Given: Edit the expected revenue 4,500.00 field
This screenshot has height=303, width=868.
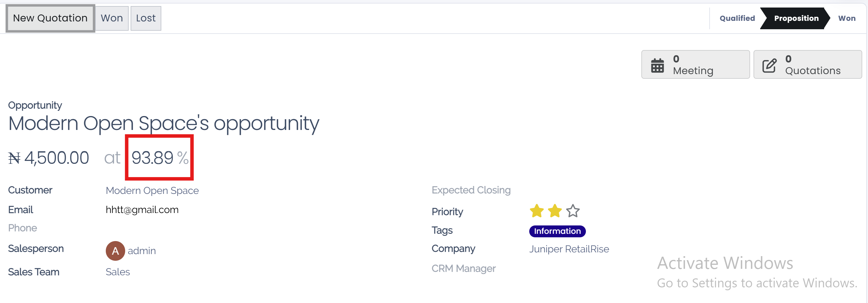Looking at the screenshot, I should [57, 157].
